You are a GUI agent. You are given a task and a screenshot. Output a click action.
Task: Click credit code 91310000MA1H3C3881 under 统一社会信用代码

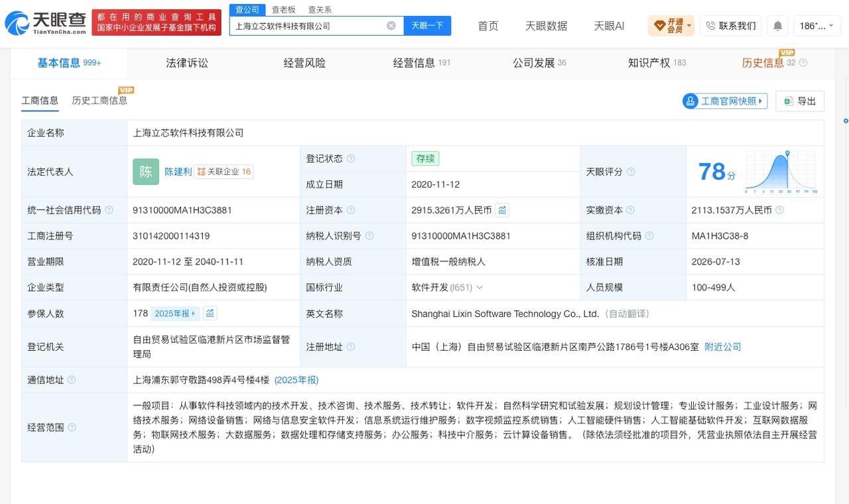tap(182, 210)
